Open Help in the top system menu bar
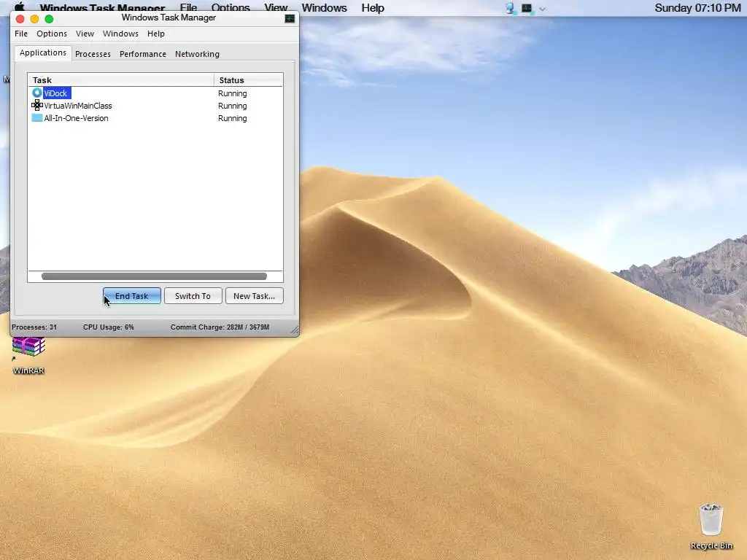The width and height of the screenshot is (747, 560). tap(373, 8)
